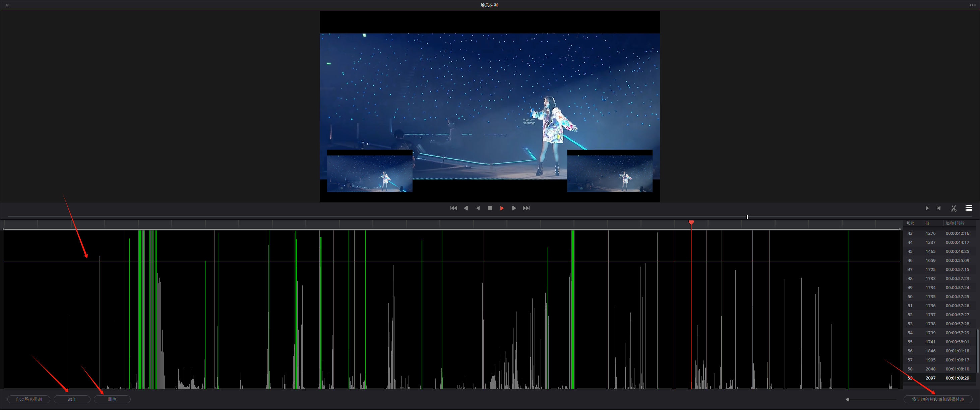The height and width of the screenshot is (410, 980).
Task: Open the three-dot options menu
Action: tap(972, 5)
